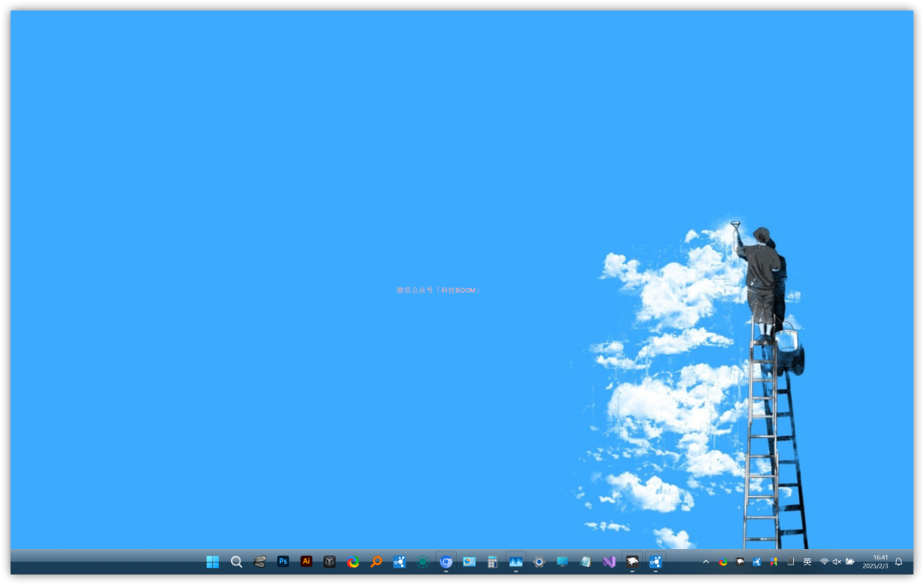Switch to the eagle app in taskbar
Screen dimensions: 924x585
(632, 562)
